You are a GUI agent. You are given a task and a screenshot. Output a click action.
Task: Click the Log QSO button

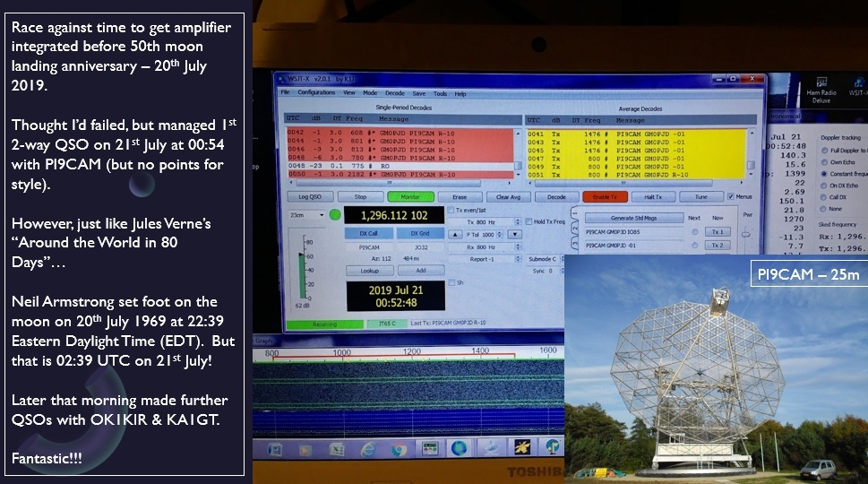tap(310, 196)
